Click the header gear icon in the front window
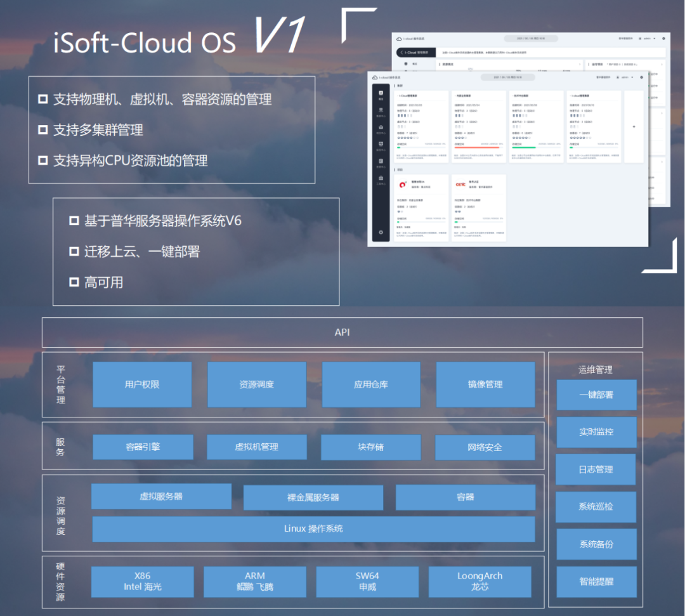This screenshot has height=616, width=685. point(641,77)
